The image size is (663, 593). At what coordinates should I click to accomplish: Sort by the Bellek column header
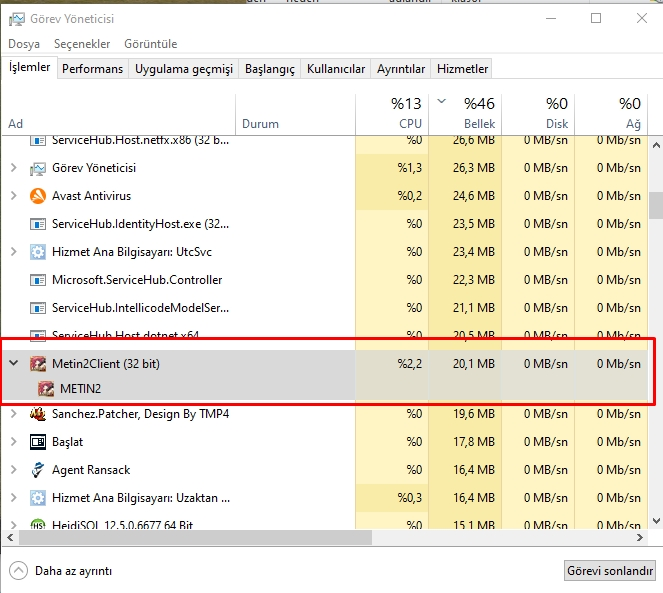465,114
